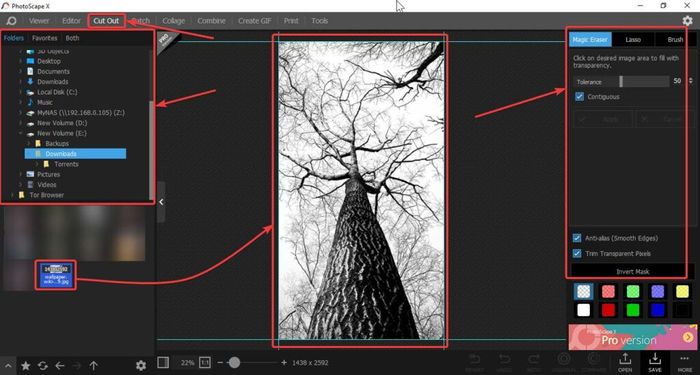700x375 pixels.
Task: Switch to the Editor tab
Action: pyautogui.click(x=71, y=21)
